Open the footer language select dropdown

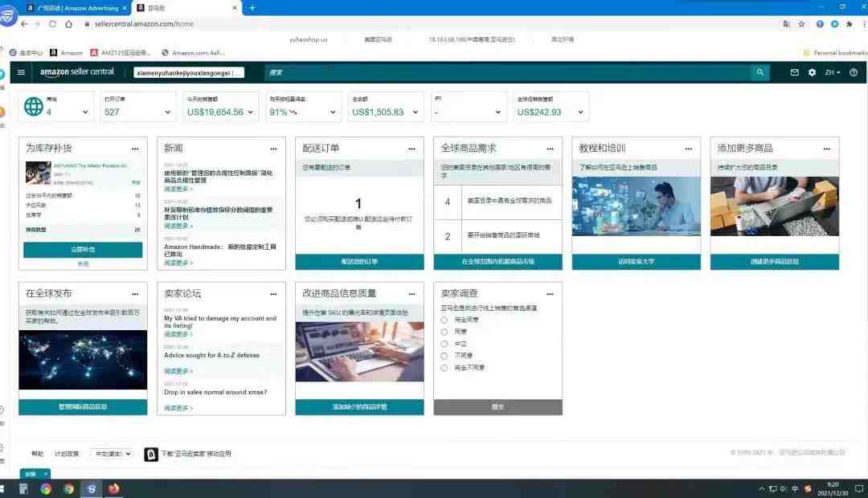tap(112, 454)
